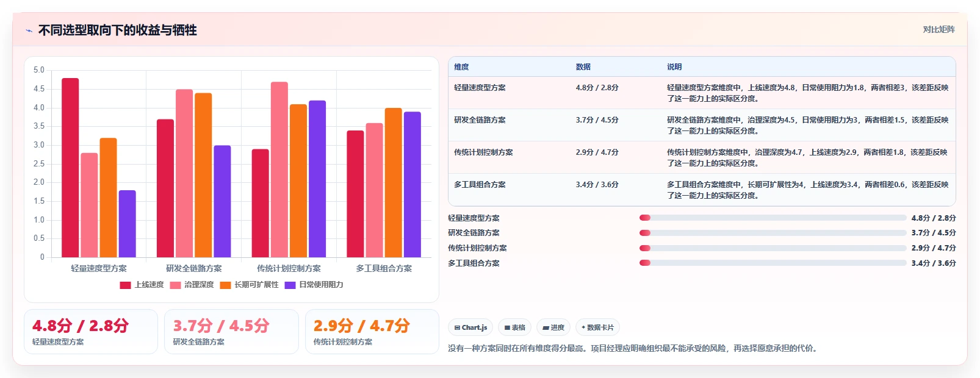The image size is (980, 378).
Task: Open the 研发全链路方案 stat card
Action: [x=231, y=332]
